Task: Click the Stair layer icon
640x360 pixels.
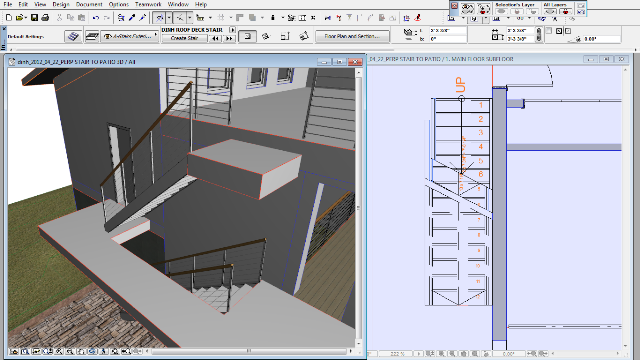Action: [92, 36]
